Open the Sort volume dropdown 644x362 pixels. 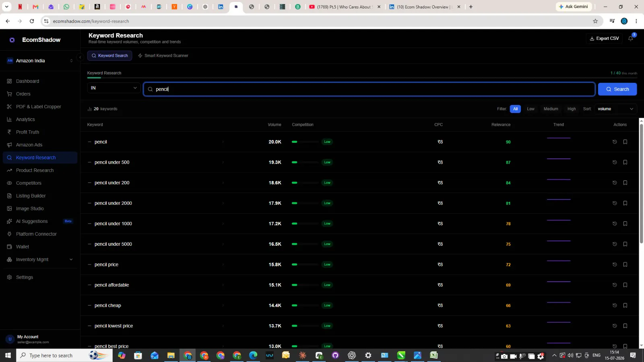(x=616, y=109)
